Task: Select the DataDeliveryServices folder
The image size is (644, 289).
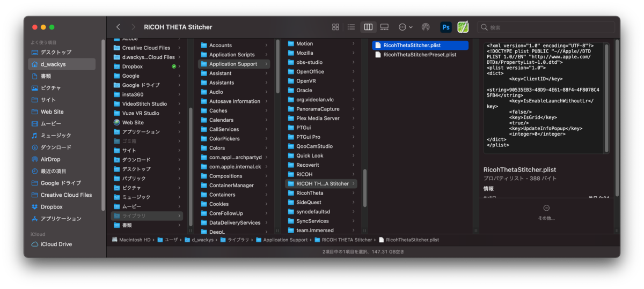Action: coord(234,223)
